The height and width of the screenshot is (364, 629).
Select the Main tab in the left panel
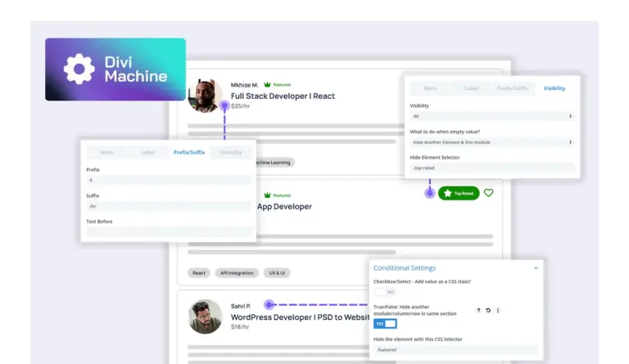[106, 152]
